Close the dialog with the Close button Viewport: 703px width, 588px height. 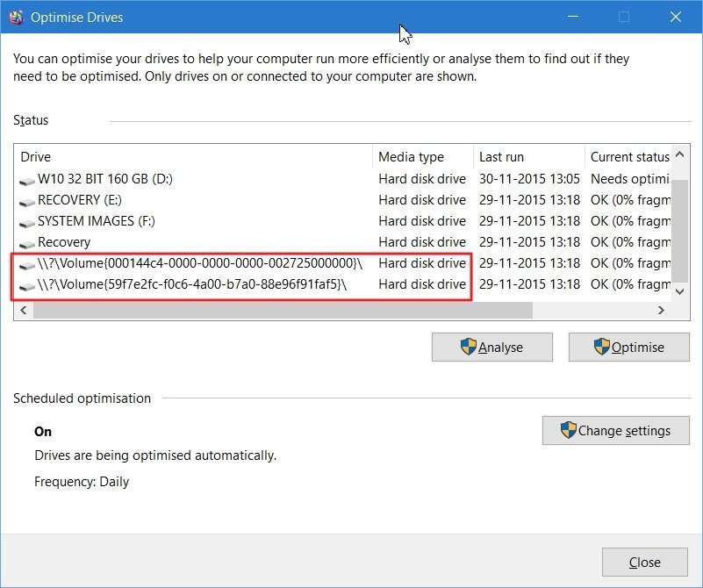pyautogui.click(x=645, y=563)
